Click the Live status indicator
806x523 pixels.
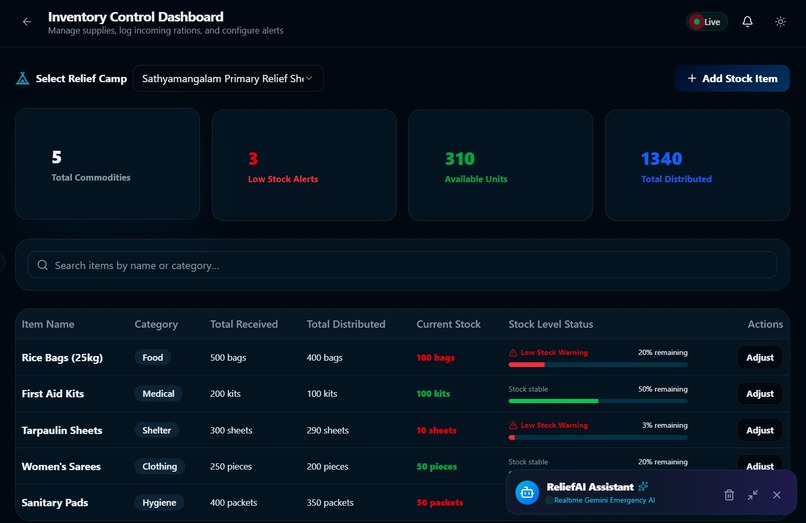point(707,22)
